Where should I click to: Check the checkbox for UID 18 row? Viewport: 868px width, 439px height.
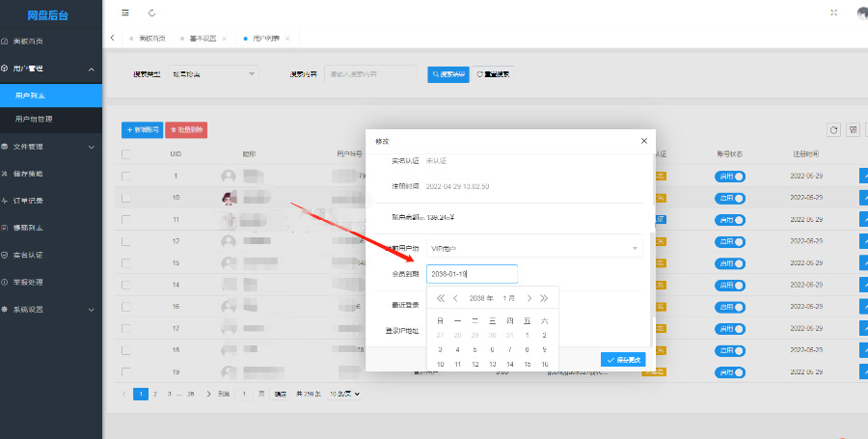tap(126, 350)
